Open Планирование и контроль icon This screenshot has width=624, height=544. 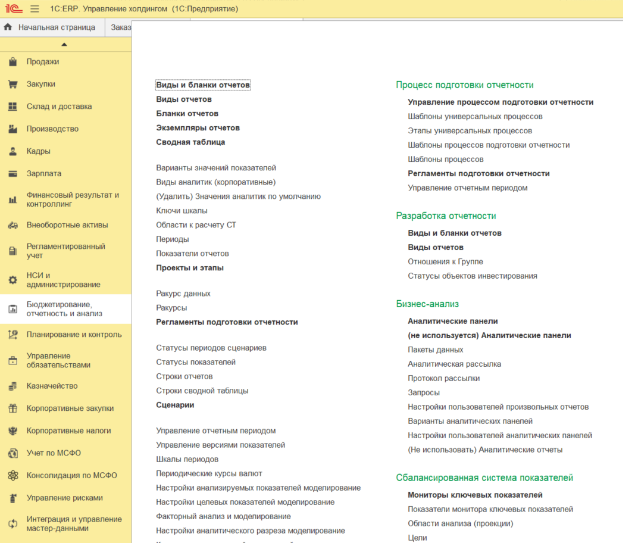pyautogui.click(x=13, y=335)
